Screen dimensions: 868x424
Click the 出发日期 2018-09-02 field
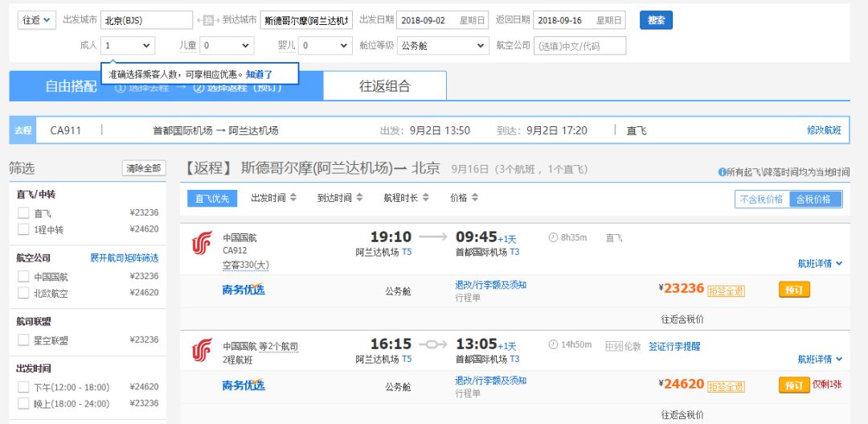[x=442, y=20]
